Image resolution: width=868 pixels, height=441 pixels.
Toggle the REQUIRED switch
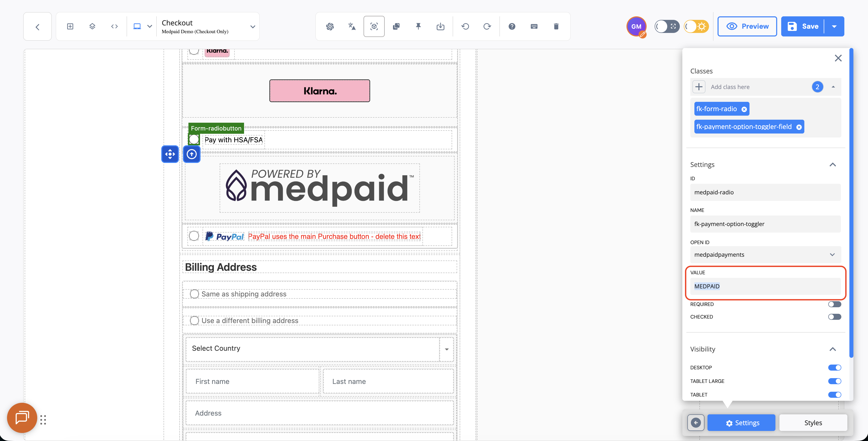coord(834,304)
